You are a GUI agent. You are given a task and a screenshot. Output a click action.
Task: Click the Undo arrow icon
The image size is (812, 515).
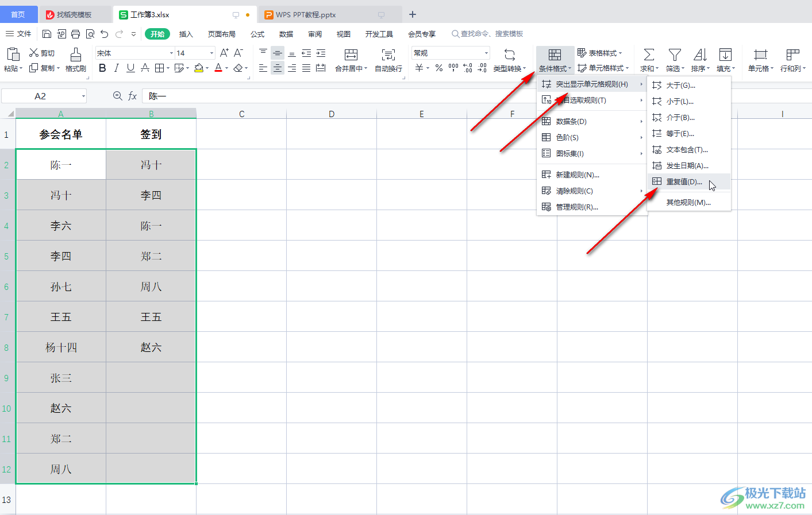[x=104, y=34]
